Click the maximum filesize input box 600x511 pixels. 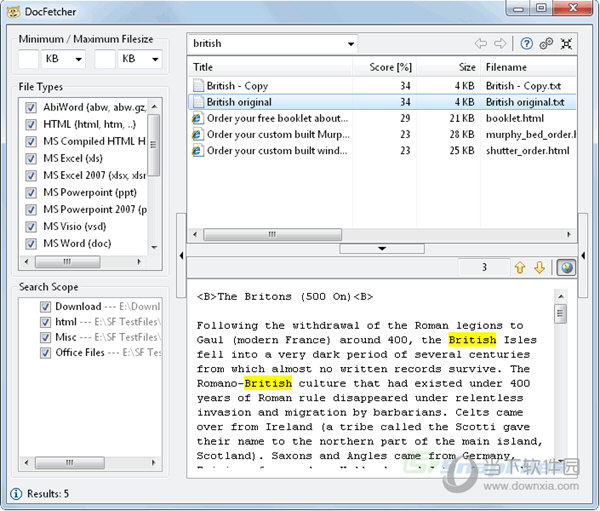105,59
